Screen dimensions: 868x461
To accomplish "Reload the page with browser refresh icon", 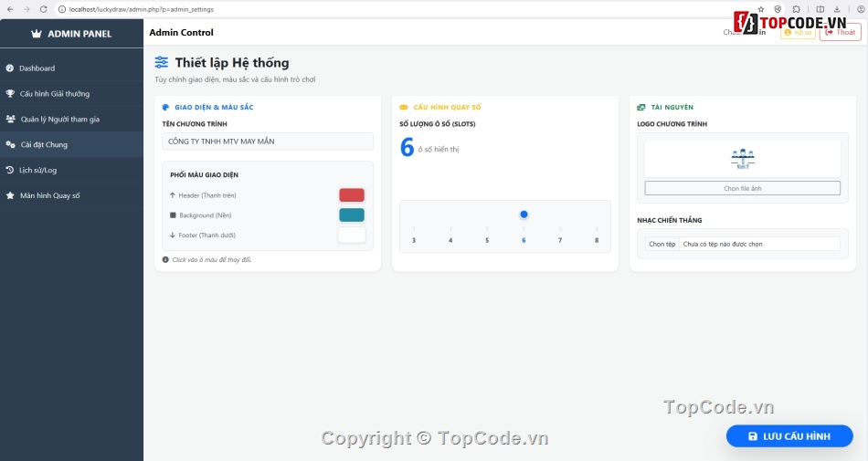I will tap(43, 9).
